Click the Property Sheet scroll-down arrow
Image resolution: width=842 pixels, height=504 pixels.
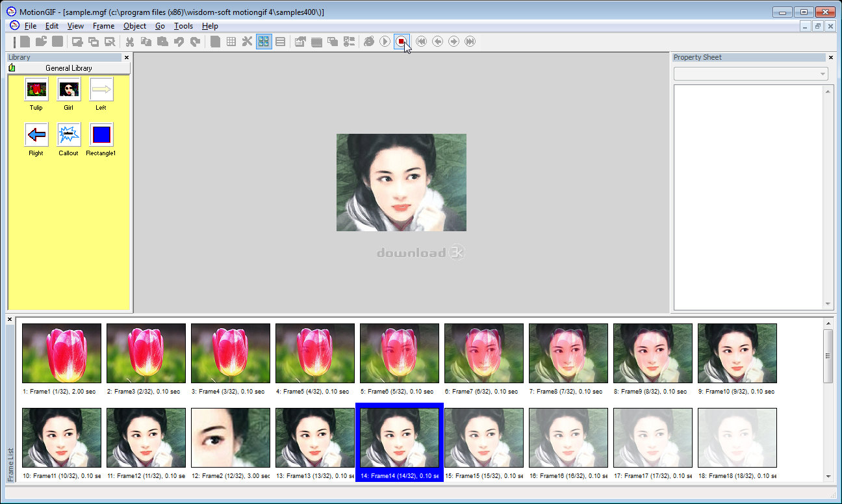tap(828, 303)
